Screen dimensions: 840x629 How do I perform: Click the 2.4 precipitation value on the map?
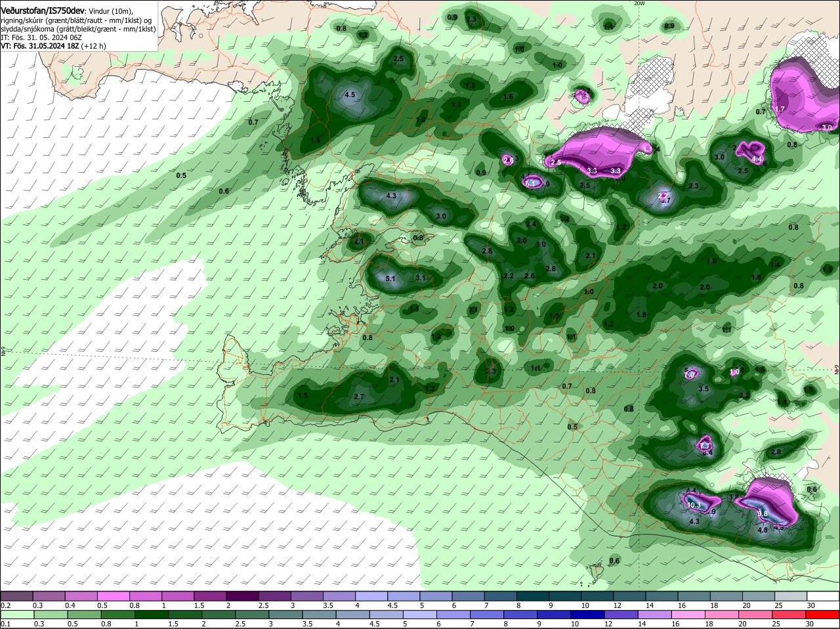click(x=532, y=225)
